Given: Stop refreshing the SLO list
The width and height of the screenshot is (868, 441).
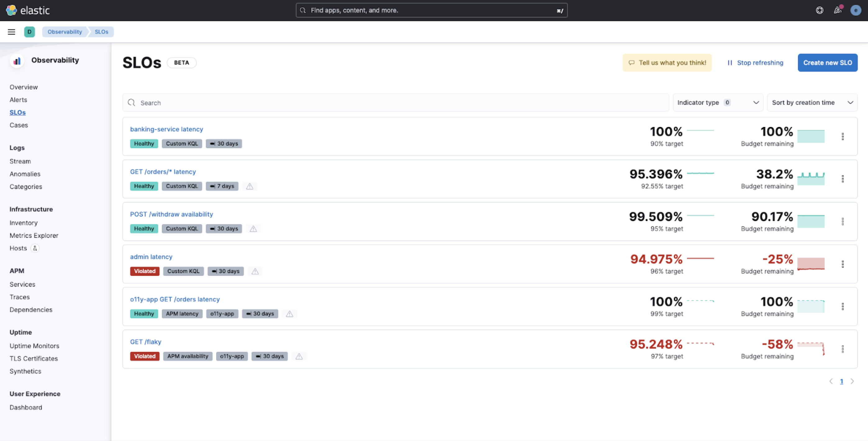Looking at the screenshot, I should point(755,63).
